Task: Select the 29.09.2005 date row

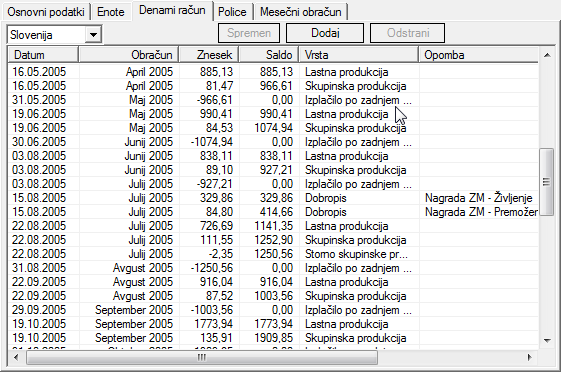Action: click(x=273, y=310)
